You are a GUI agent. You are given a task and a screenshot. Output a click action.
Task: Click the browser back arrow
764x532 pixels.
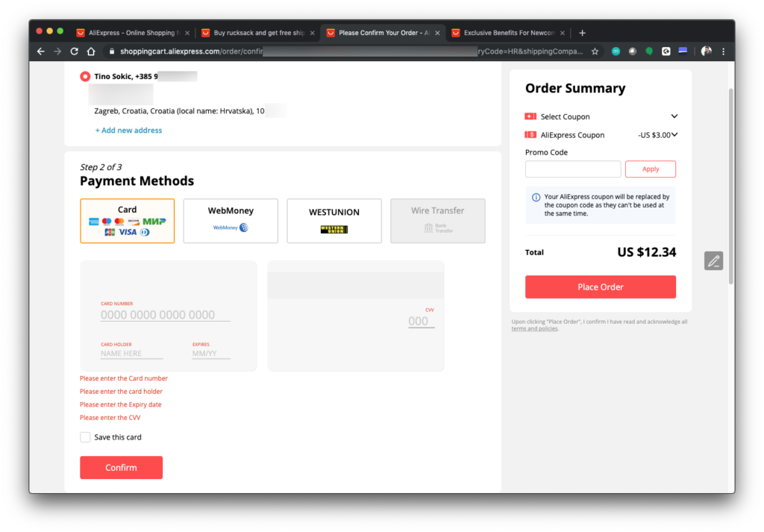pyautogui.click(x=41, y=51)
